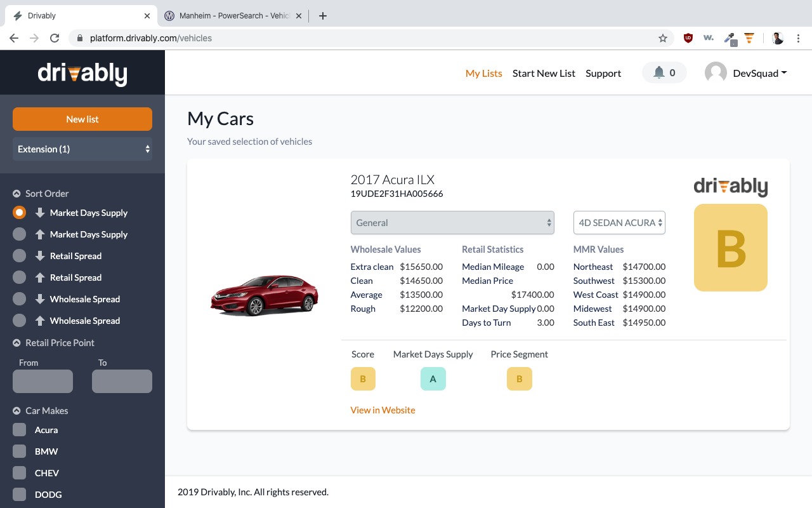The width and height of the screenshot is (812, 508).
Task: Click Median Price $17400.00
Action: pos(533,295)
